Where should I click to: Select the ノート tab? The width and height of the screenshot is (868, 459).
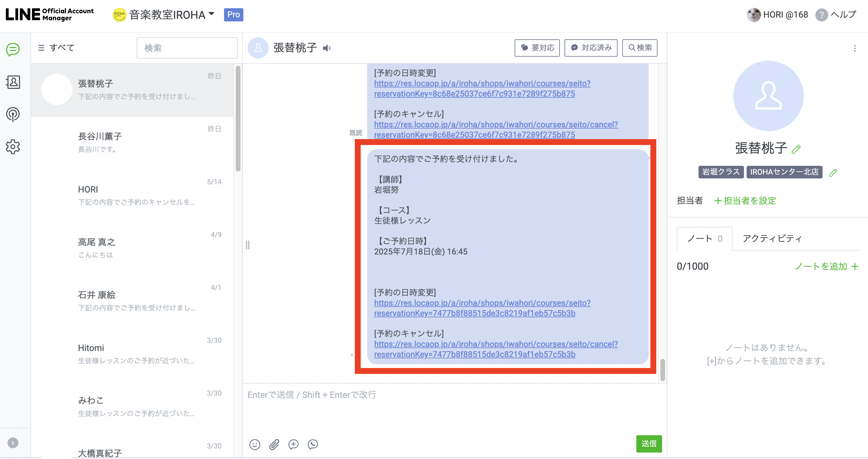704,238
